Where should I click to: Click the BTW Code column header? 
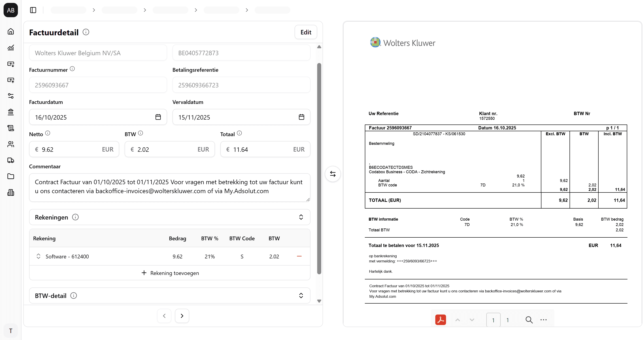242,238
